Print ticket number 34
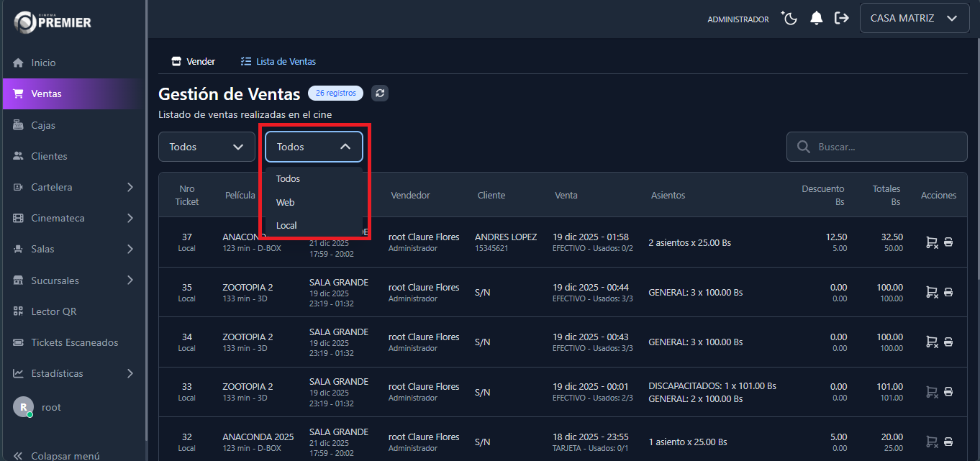 point(948,342)
